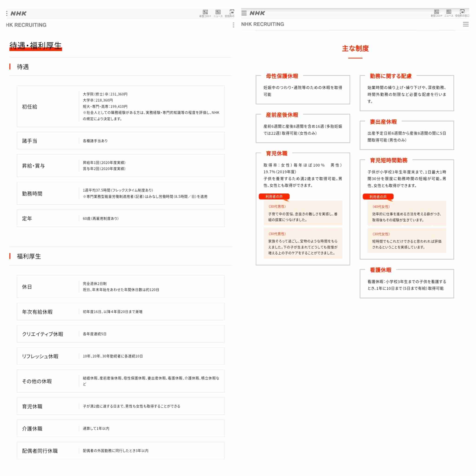
Task: Click the 勤務時間 row label
Action: pyautogui.click(x=32, y=193)
